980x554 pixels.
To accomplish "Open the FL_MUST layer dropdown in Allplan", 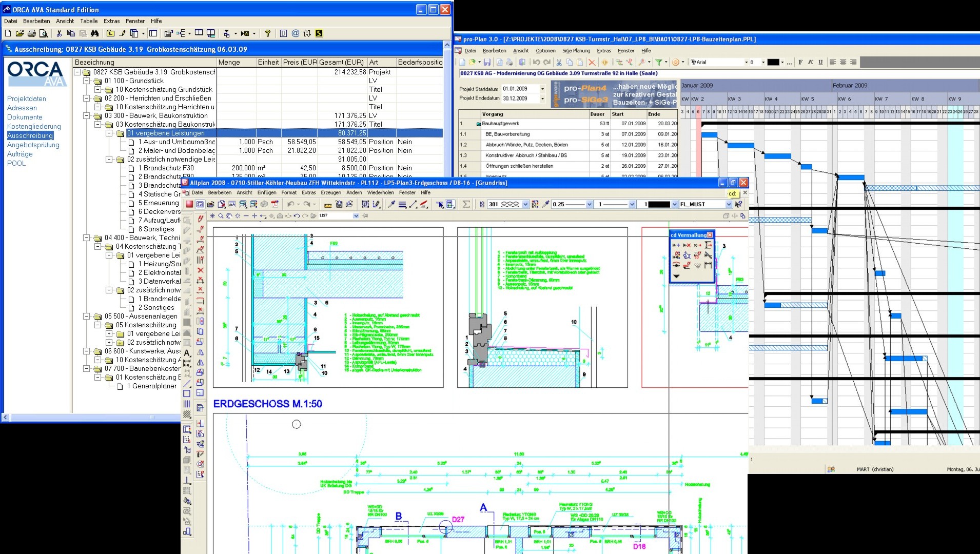I will pyautogui.click(x=728, y=204).
